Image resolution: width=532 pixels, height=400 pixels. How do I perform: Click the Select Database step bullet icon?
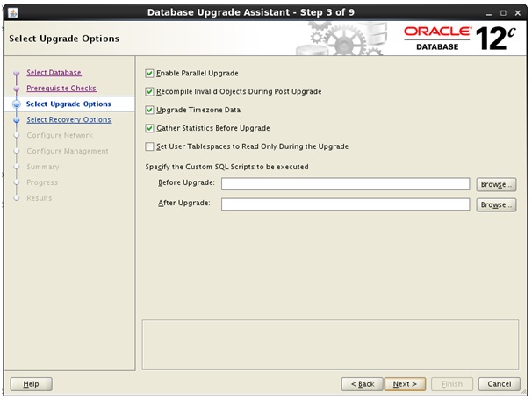tap(16, 74)
